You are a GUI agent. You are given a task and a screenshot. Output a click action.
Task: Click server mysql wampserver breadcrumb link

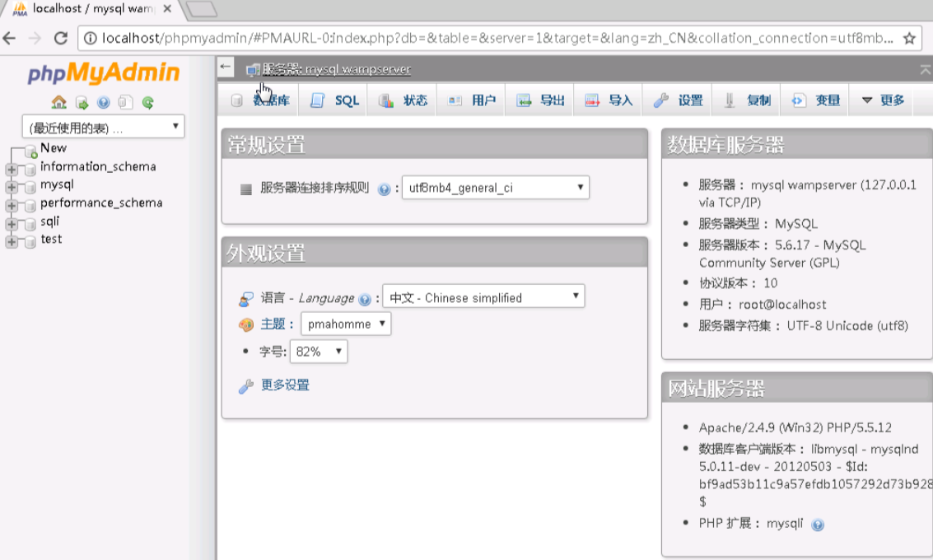click(336, 70)
